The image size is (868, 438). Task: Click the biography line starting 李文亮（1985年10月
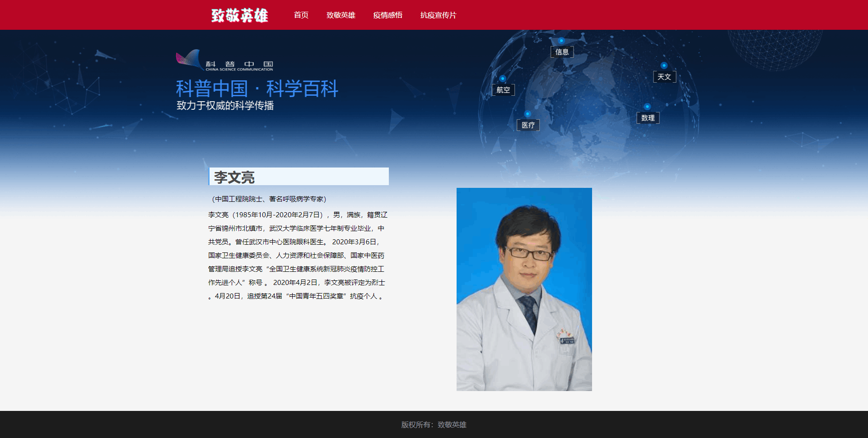(x=298, y=215)
